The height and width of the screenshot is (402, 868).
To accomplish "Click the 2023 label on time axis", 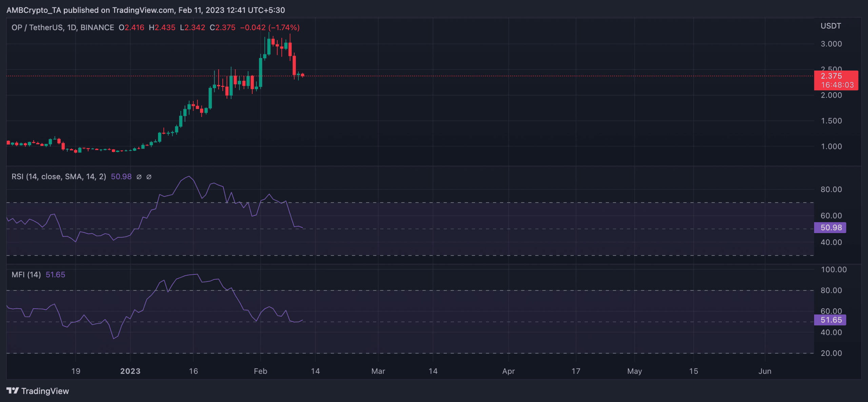I will click(x=130, y=371).
